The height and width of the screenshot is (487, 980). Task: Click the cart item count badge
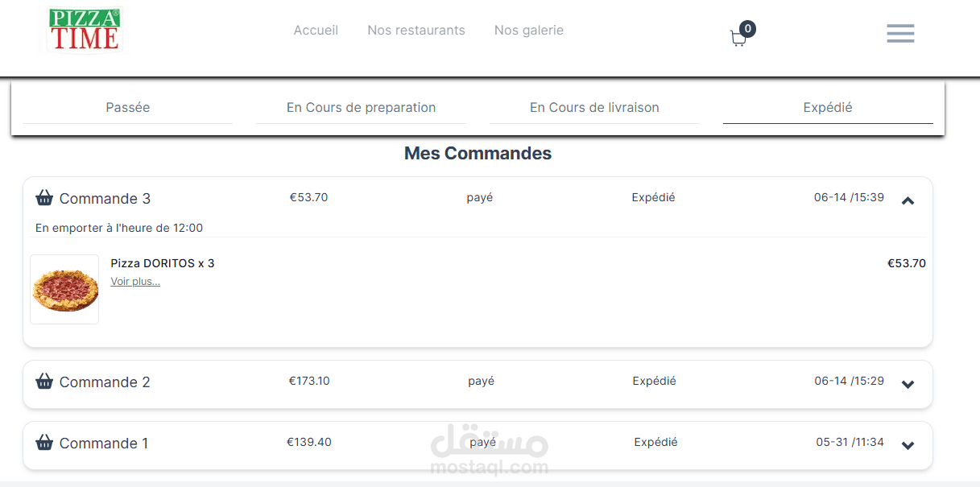tap(748, 29)
